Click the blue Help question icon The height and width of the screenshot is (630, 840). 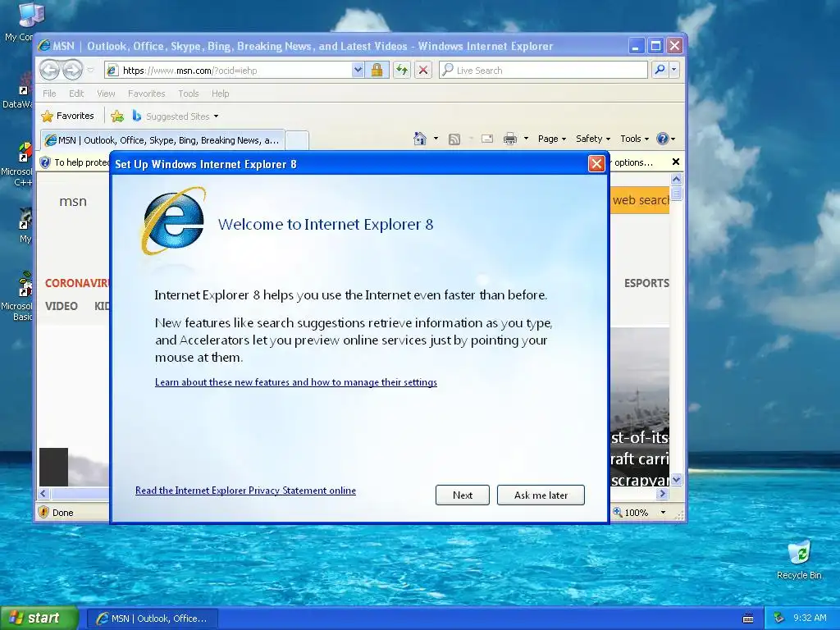pos(663,139)
